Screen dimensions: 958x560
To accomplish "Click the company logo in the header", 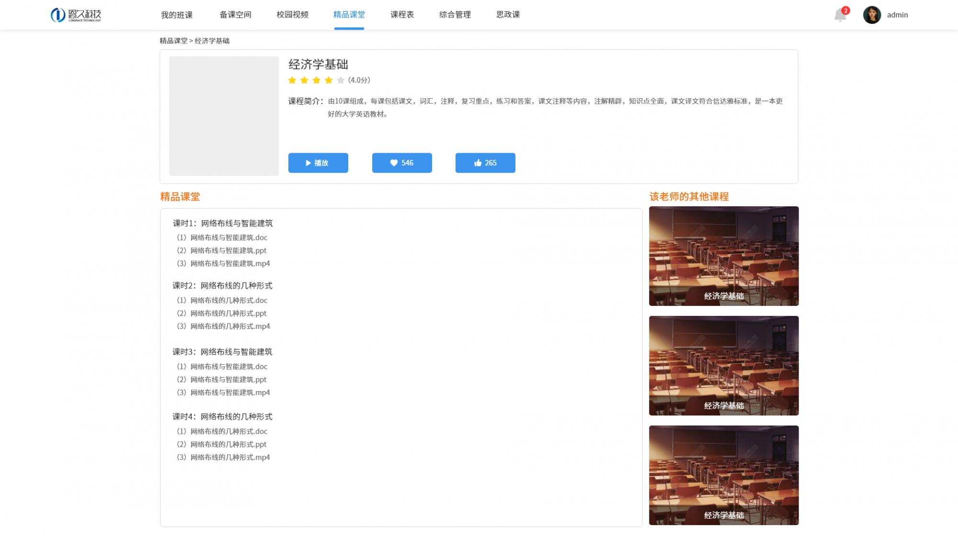I will pos(76,15).
